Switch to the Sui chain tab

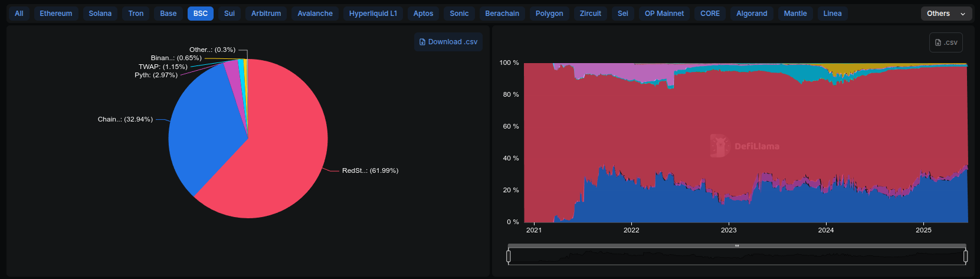(230, 14)
